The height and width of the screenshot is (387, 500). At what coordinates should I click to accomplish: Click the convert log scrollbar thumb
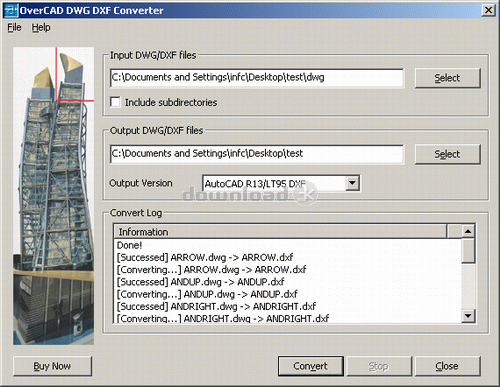[468, 251]
